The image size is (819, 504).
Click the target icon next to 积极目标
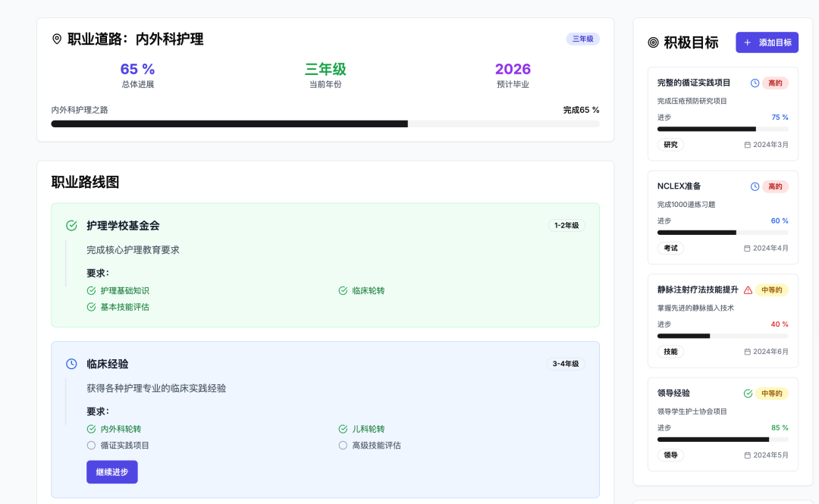tap(653, 42)
